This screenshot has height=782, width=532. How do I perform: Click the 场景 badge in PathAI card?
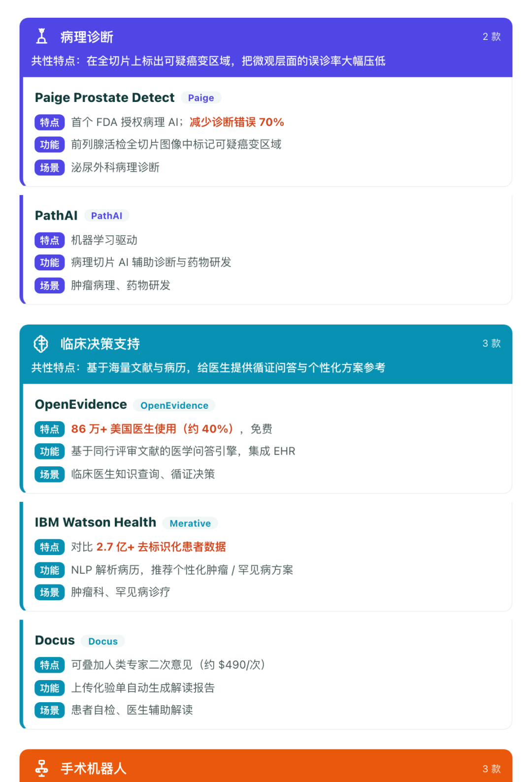(49, 285)
